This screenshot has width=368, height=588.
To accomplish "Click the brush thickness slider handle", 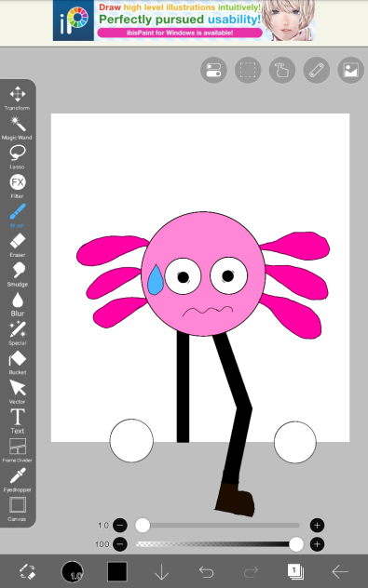I will pyautogui.click(x=143, y=525).
